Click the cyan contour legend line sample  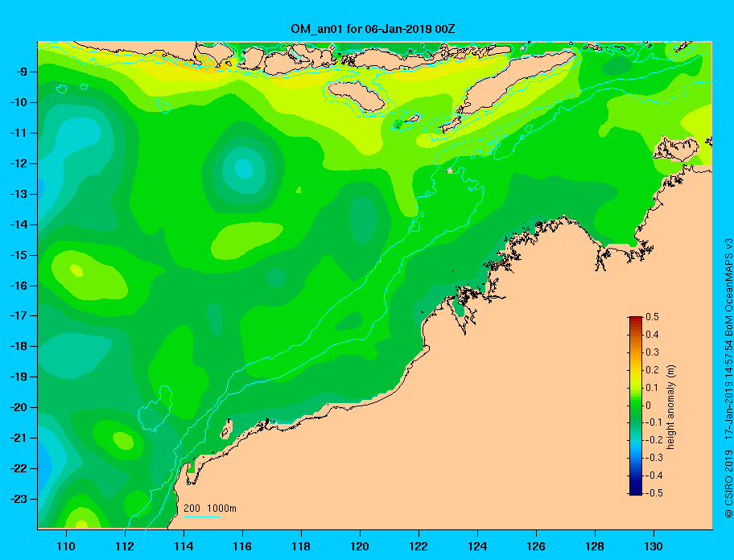pyautogui.click(x=201, y=517)
